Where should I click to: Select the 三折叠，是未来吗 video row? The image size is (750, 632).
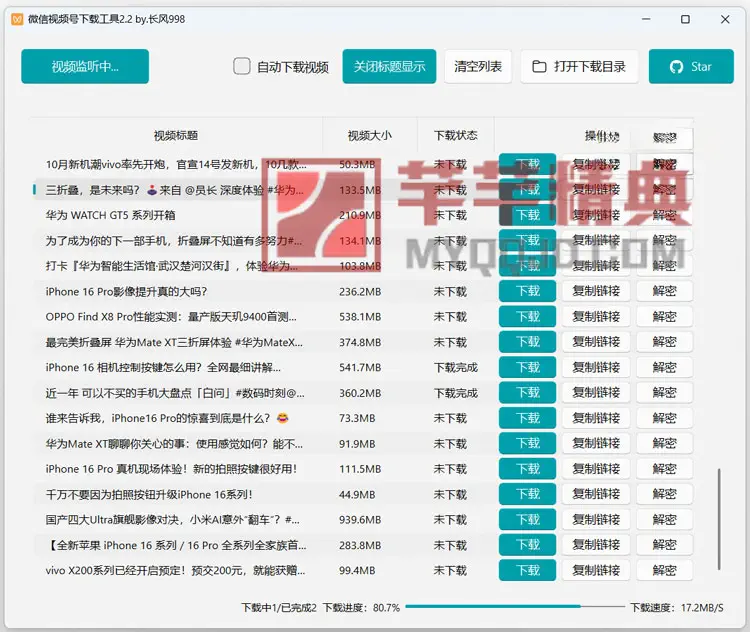pyautogui.click(x=175, y=189)
